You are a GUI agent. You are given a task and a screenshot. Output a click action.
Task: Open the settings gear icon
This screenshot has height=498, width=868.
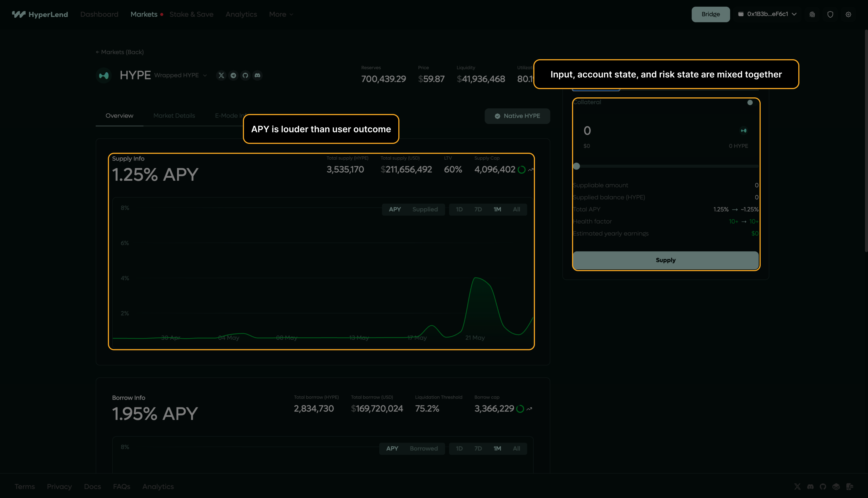click(x=849, y=14)
